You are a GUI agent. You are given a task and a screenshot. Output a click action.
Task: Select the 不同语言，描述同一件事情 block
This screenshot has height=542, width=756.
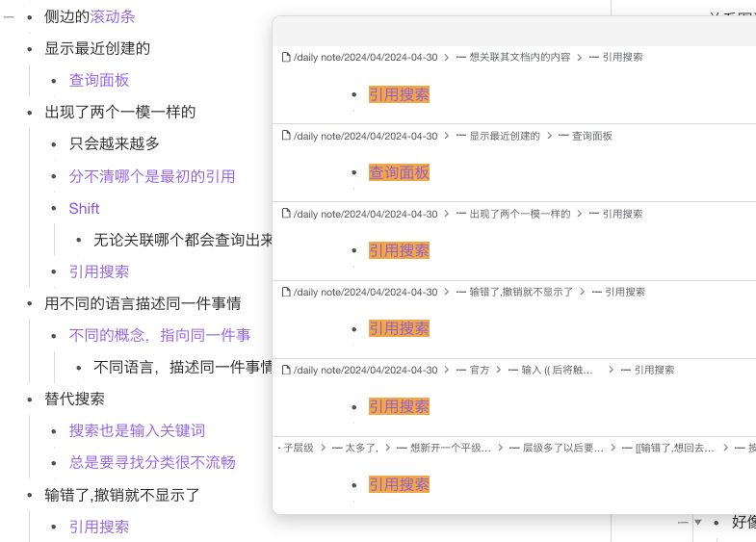click(x=183, y=367)
